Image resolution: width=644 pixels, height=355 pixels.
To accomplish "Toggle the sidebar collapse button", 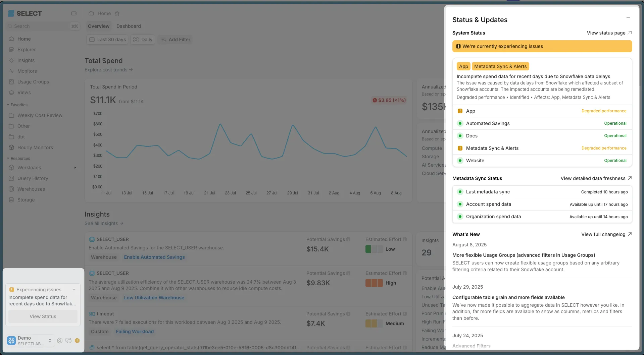I will 74,13.
